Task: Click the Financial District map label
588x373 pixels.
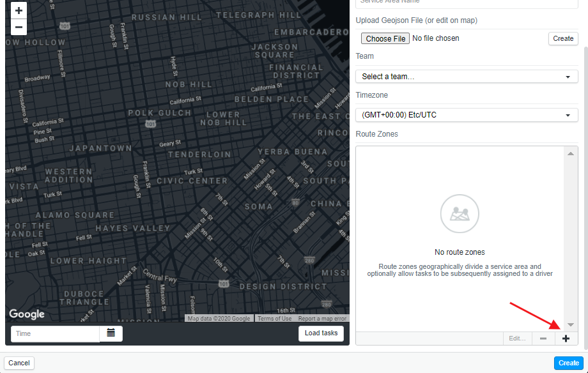Action: click(296, 72)
